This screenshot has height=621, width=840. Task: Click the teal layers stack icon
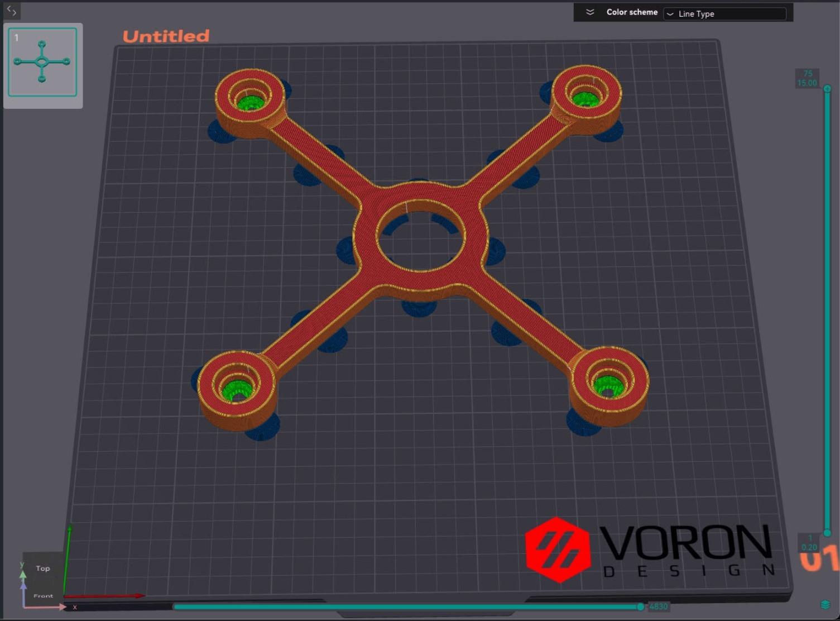pos(825,605)
